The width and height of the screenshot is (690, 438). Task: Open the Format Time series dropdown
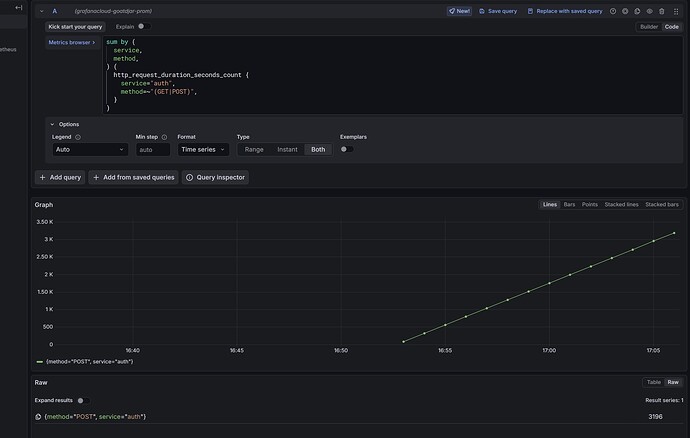203,150
